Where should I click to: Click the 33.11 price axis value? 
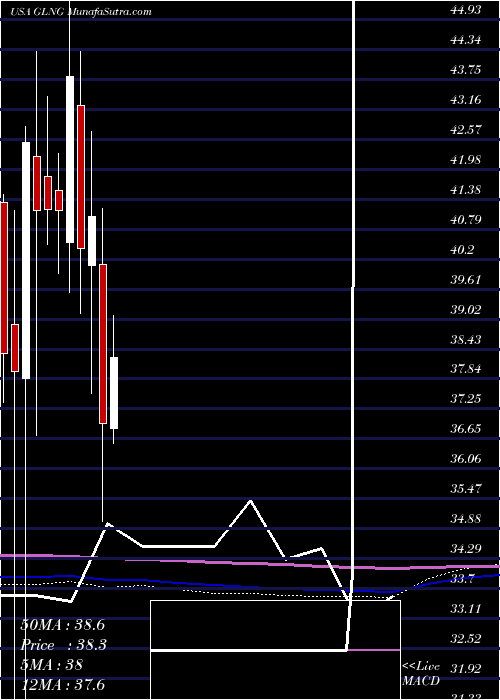coord(466,610)
